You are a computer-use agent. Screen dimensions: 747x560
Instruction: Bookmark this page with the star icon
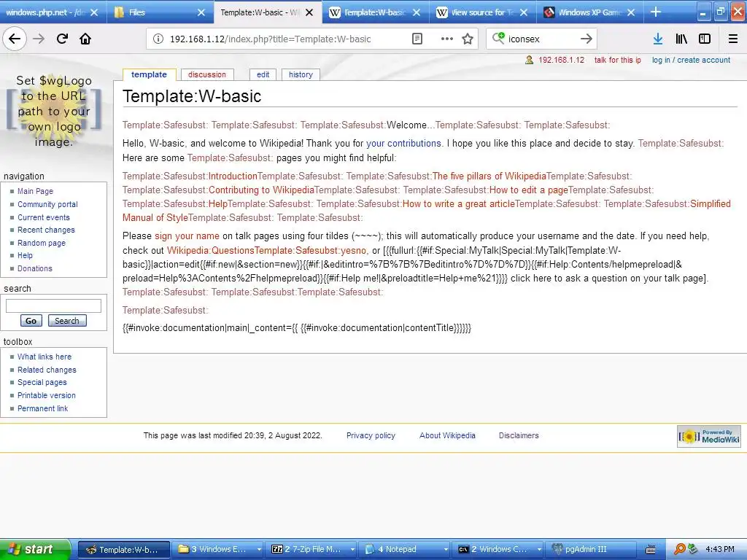point(468,39)
